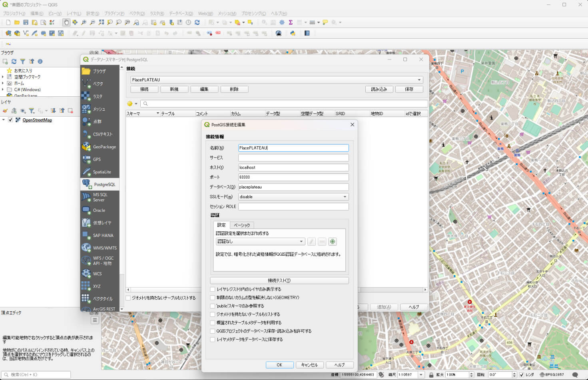
Task: Click the Filter icon in Browser panel
Action: click(23, 62)
